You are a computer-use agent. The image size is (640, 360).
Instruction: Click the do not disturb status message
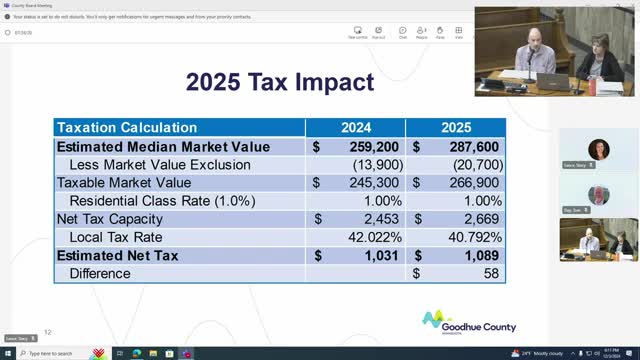click(x=132, y=17)
